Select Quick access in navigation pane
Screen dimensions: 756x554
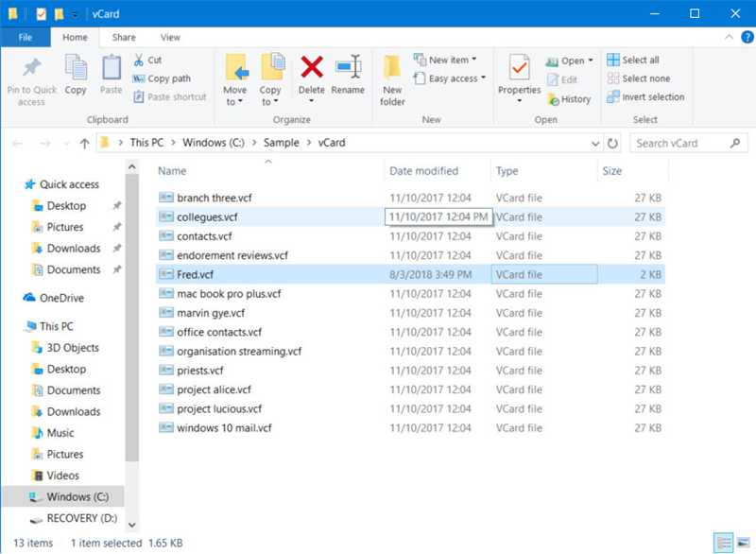[x=61, y=184]
